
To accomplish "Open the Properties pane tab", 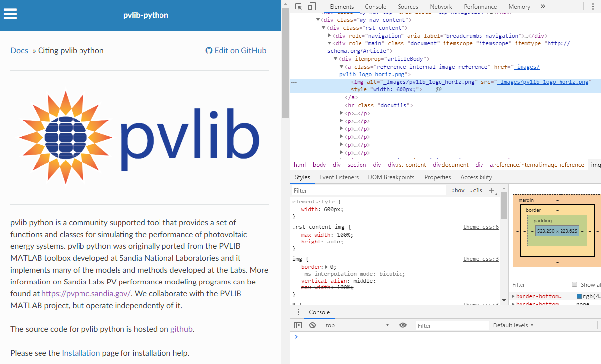I will tap(438, 177).
